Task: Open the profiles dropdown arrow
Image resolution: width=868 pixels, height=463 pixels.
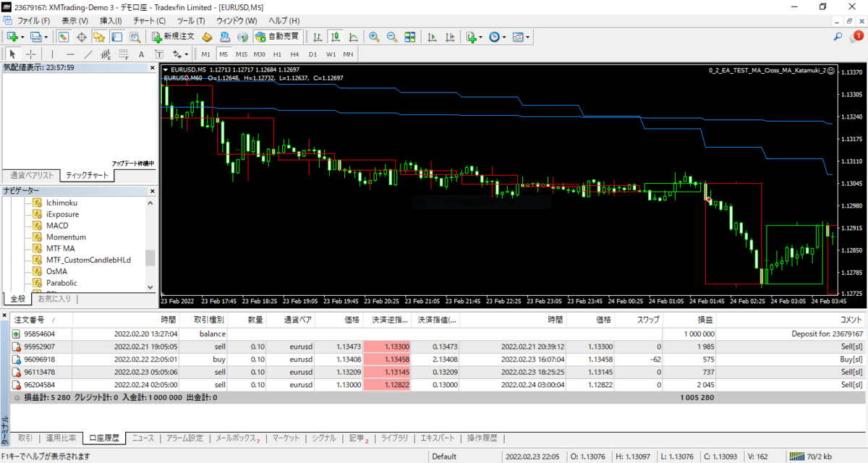Action: (46, 36)
